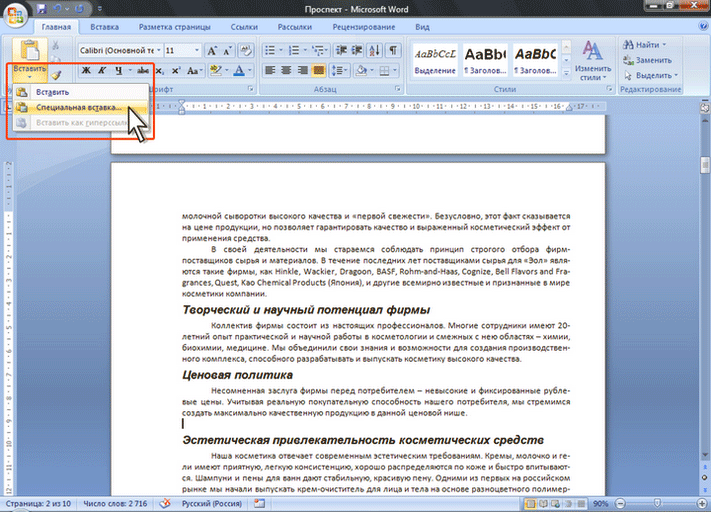Image resolution: width=711 pixels, height=512 pixels.
Task: Open font name Calibri dropdown
Action: tap(159, 50)
